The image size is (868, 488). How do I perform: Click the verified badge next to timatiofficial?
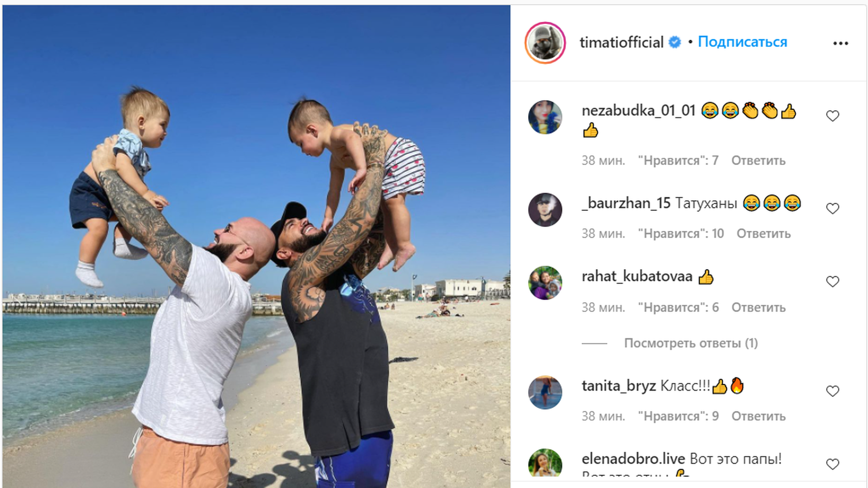(674, 42)
